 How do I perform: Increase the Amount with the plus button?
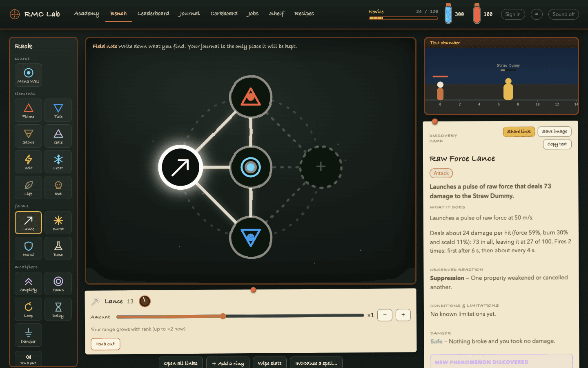pos(403,315)
